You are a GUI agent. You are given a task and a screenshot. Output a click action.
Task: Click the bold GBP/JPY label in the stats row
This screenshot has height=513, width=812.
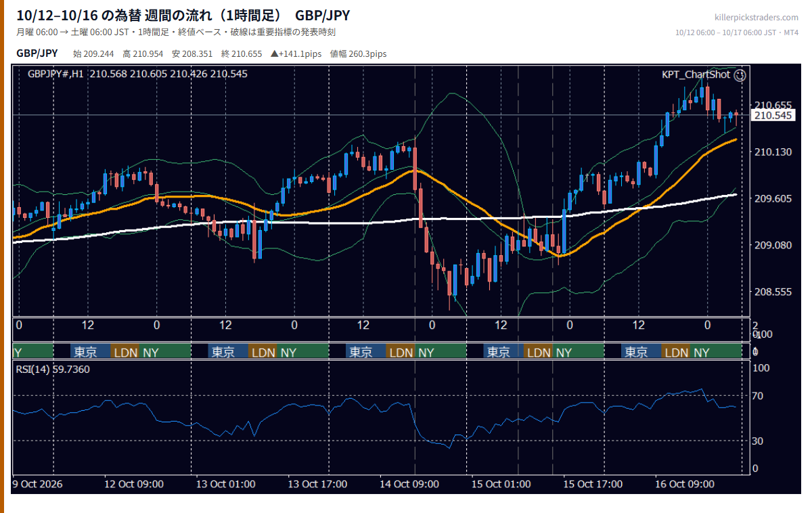point(37,53)
